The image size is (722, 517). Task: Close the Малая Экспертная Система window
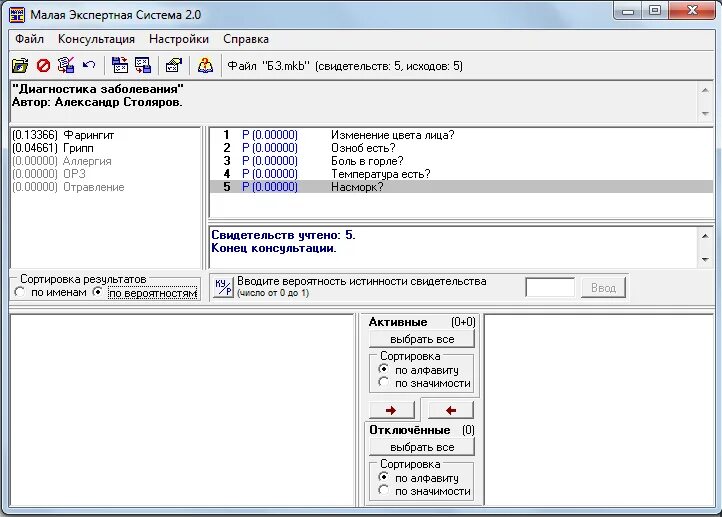pos(692,11)
